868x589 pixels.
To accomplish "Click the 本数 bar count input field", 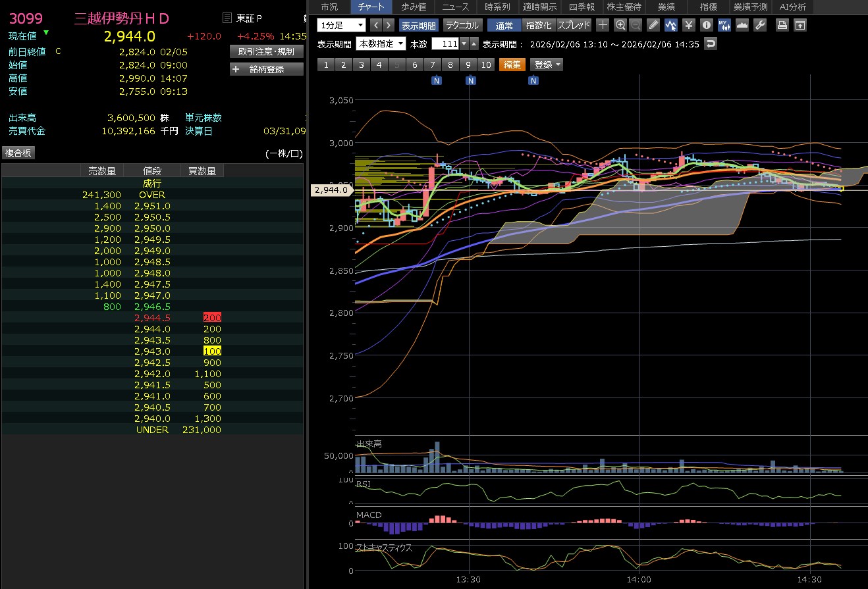I will coord(445,44).
